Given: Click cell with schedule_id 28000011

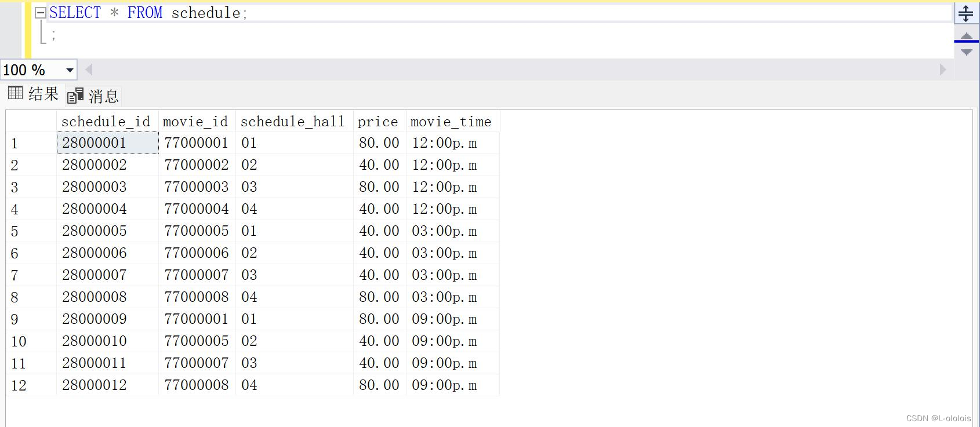Looking at the screenshot, I should (x=107, y=363).
